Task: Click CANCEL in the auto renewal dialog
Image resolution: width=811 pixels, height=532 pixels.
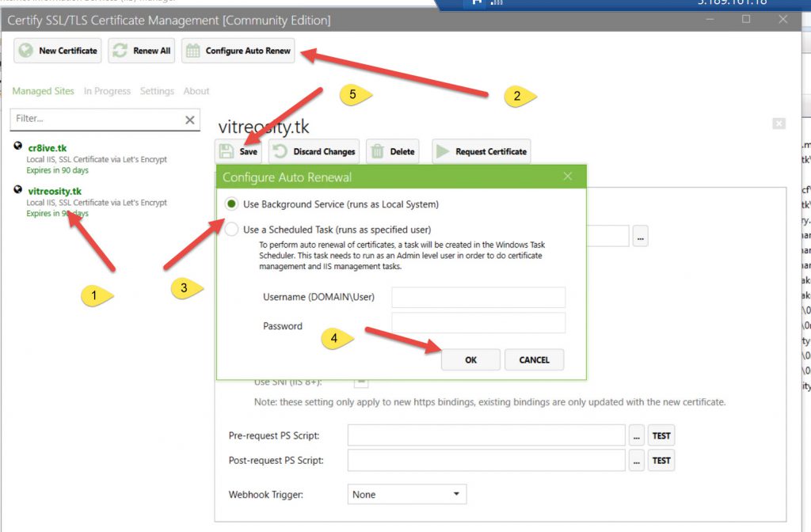Action: tap(534, 359)
